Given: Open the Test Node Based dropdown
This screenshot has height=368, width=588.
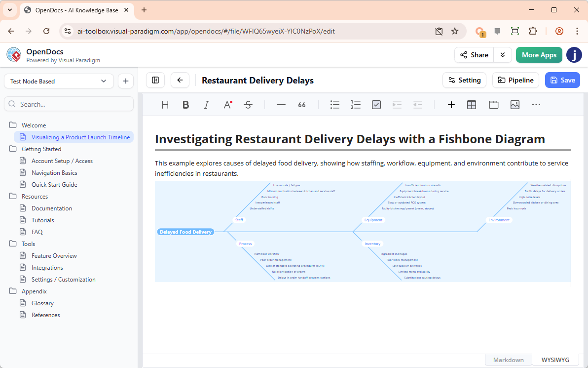Looking at the screenshot, I should (x=59, y=81).
